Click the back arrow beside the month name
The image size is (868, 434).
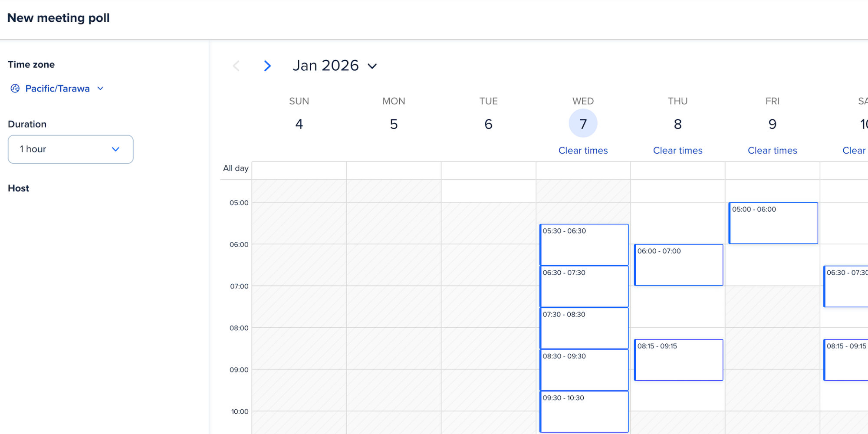coord(236,66)
